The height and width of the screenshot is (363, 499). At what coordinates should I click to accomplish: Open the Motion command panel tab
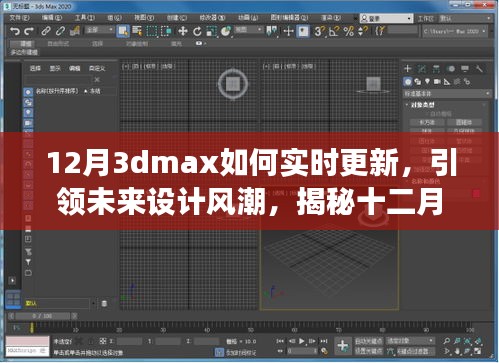pyautogui.click(x=451, y=69)
